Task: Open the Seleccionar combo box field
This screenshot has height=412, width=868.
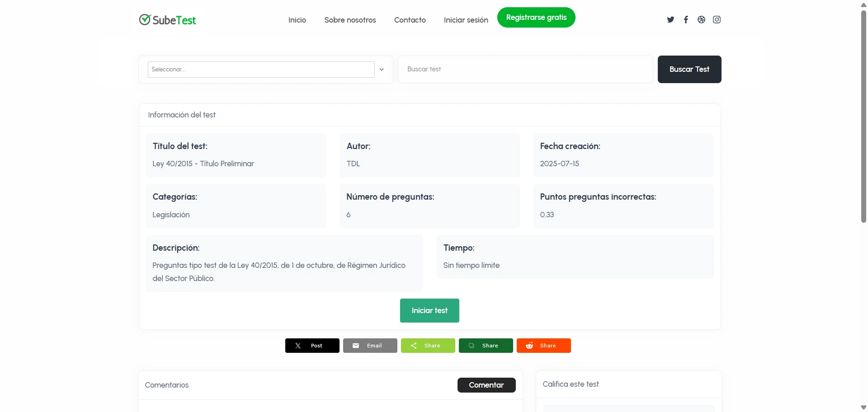Action: tap(261, 70)
